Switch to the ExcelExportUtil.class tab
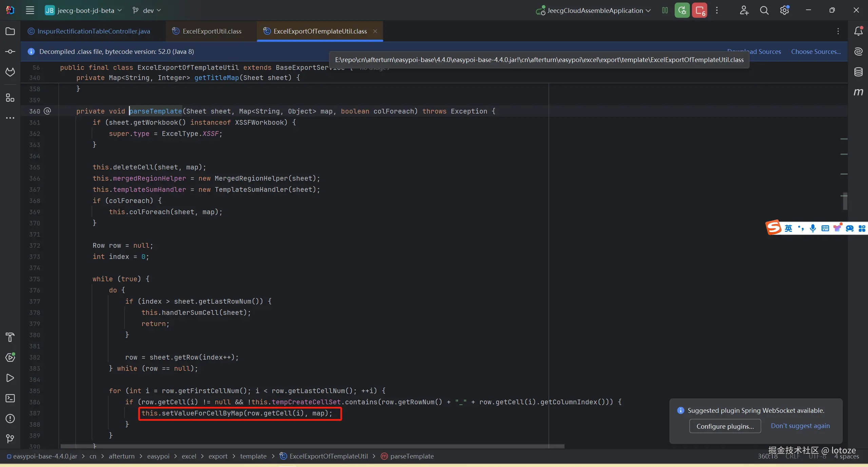The width and height of the screenshot is (868, 467). 212,31
